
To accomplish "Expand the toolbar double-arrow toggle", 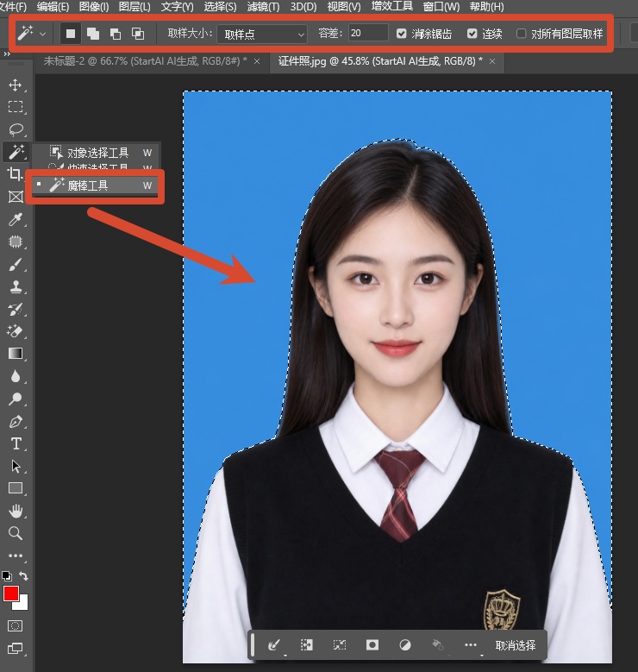I will [x=6, y=54].
